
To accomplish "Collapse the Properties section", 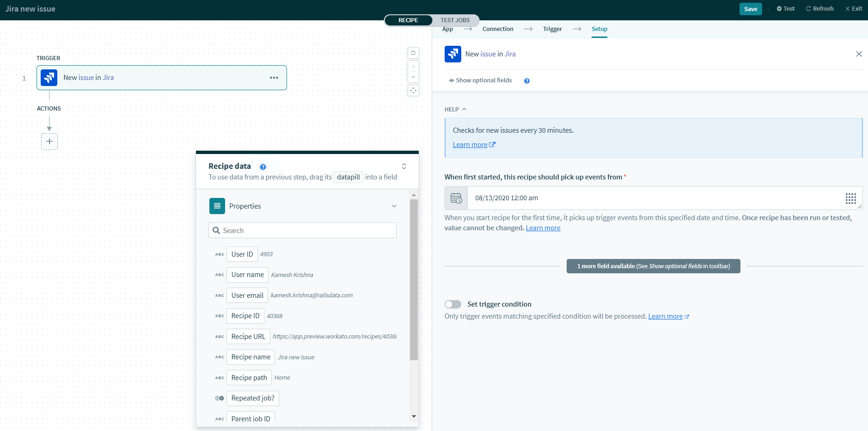I will pos(394,206).
